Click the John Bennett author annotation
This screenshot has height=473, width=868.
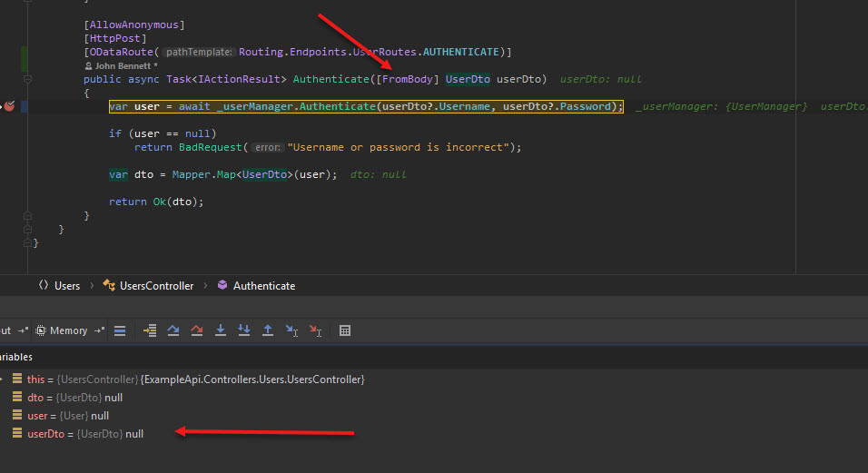(x=122, y=66)
